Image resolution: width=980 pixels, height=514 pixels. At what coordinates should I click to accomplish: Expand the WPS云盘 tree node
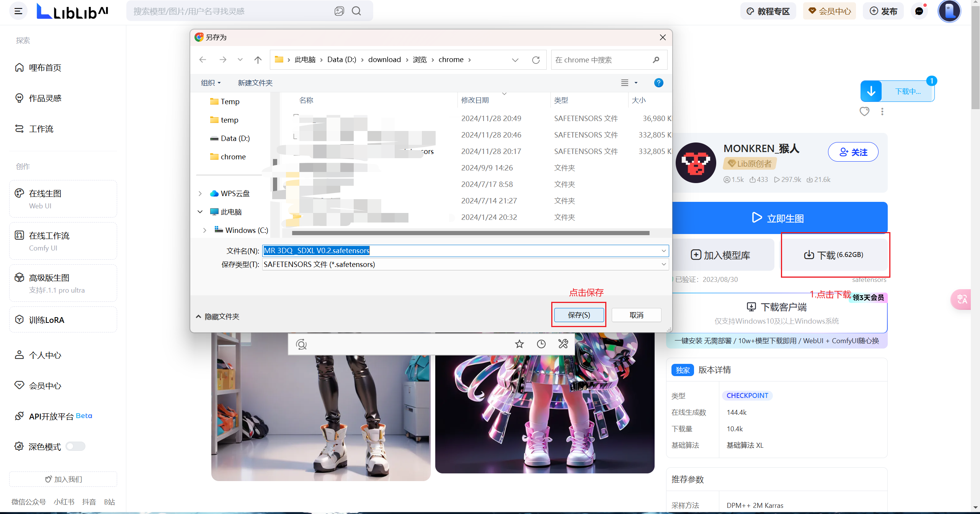(x=200, y=193)
